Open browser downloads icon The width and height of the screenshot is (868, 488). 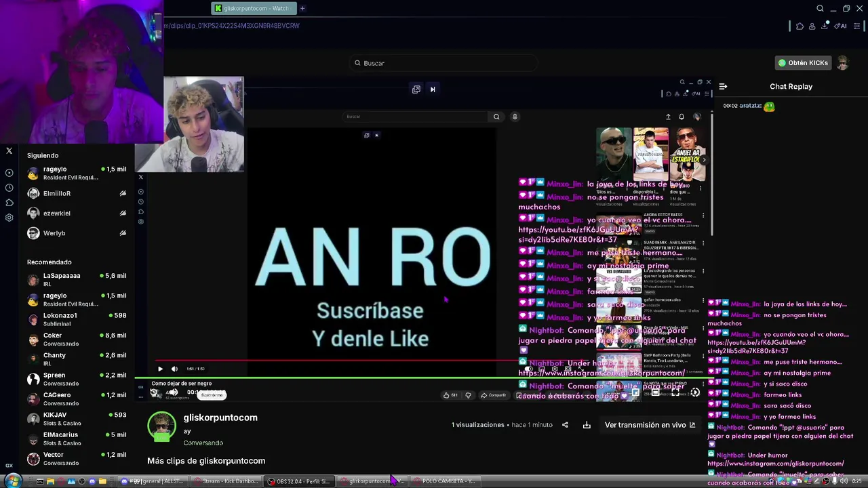point(825,26)
